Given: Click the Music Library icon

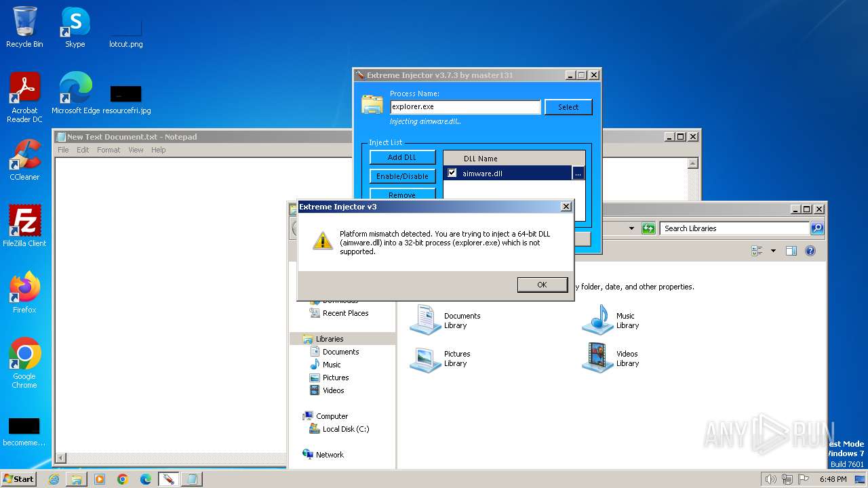Looking at the screenshot, I should point(597,320).
